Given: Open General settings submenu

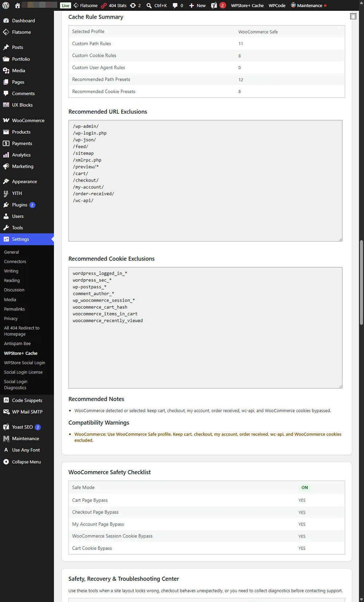Looking at the screenshot, I should 11,252.
